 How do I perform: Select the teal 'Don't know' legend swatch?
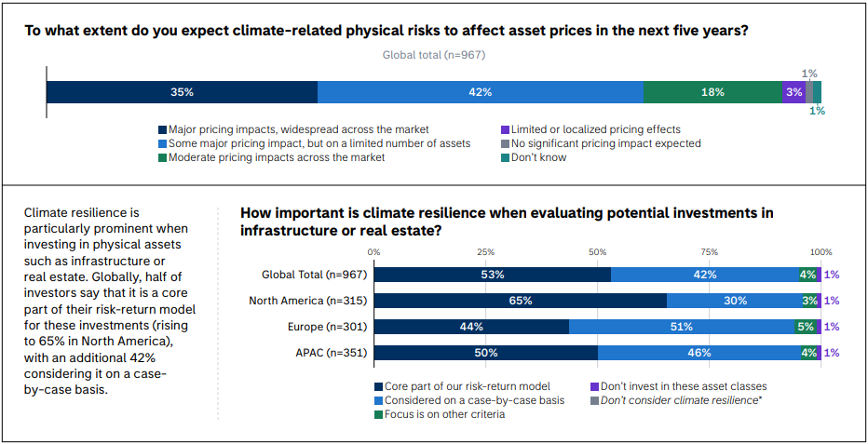coord(505,158)
